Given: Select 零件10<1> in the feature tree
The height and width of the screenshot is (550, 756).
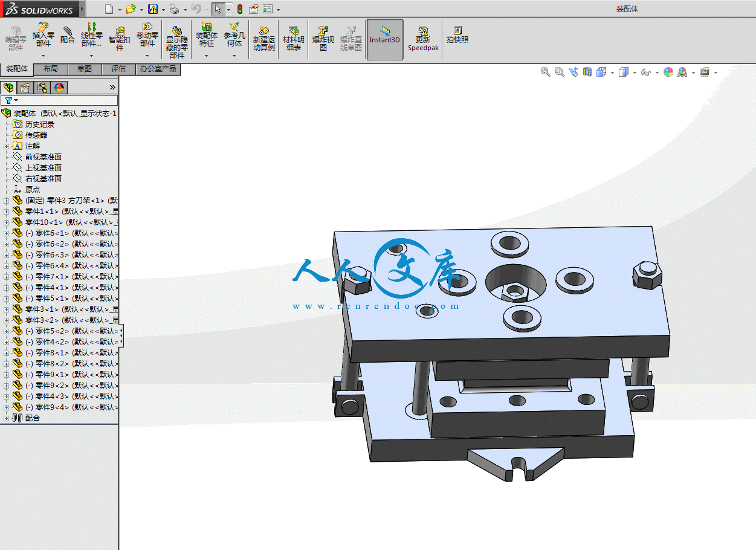Looking at the screenshot, I should point(71,222).
